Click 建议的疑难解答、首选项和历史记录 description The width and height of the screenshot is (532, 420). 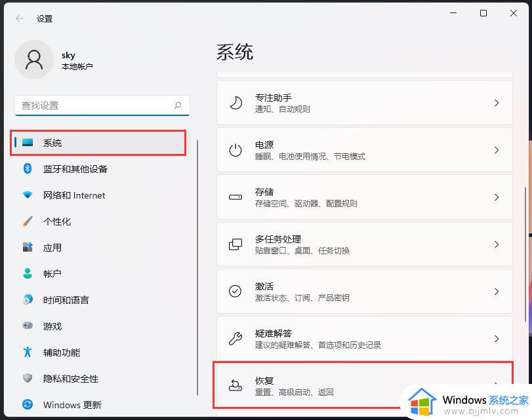click(x=318, y=345)
